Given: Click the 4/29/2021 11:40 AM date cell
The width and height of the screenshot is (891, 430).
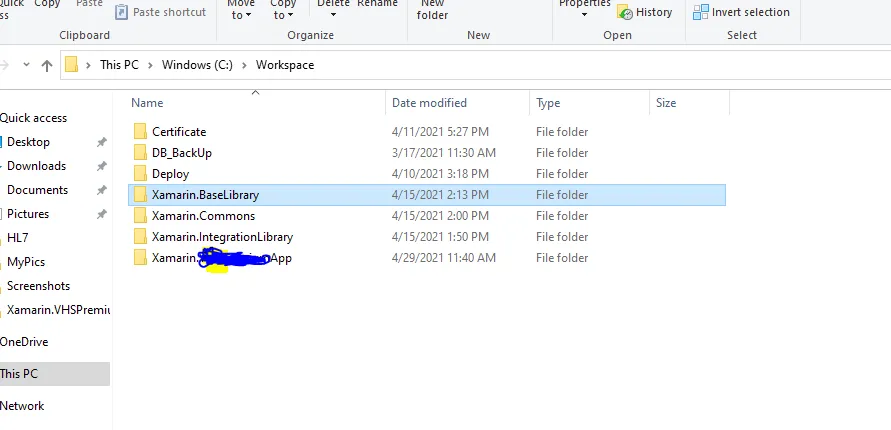Looking at the screenshot, I should coord(444,258).
